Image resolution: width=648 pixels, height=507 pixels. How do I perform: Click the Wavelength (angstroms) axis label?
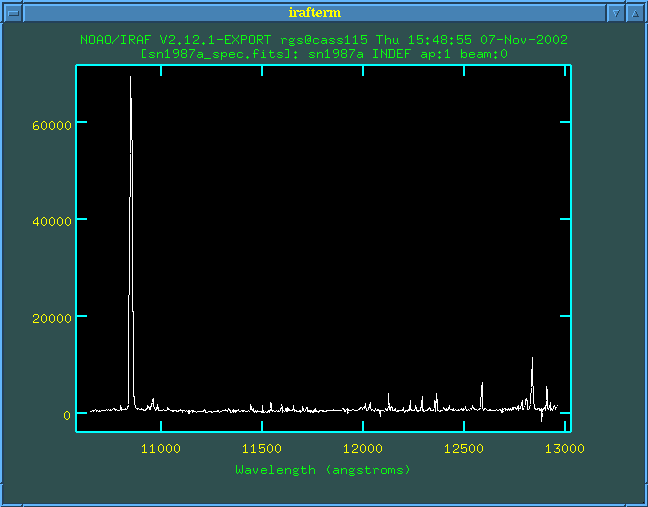coord(323,469)
